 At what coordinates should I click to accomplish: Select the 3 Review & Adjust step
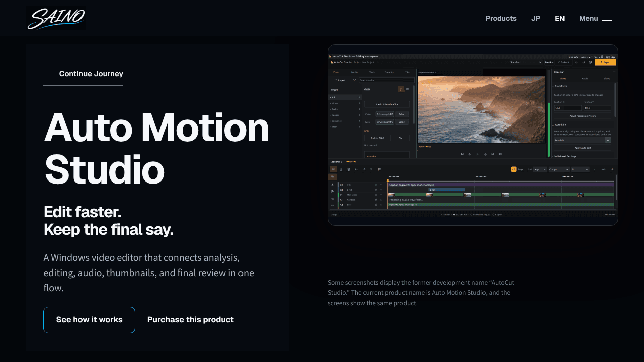coord(479,215)
